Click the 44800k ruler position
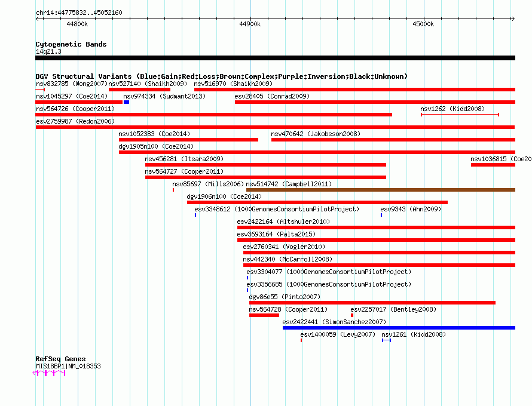Image resolution: width=532 pixels, height=406 pixels. [x=77, y=24]
